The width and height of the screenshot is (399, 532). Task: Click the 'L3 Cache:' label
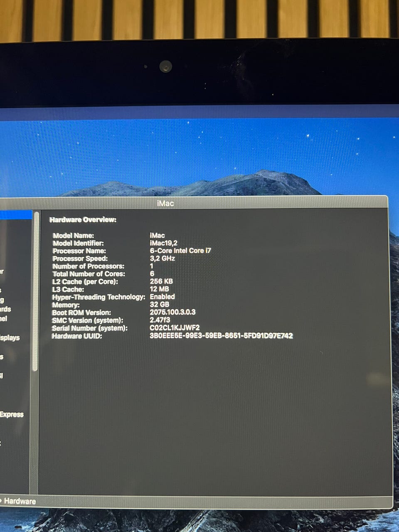pyautogui.click(x=68, y=289)
